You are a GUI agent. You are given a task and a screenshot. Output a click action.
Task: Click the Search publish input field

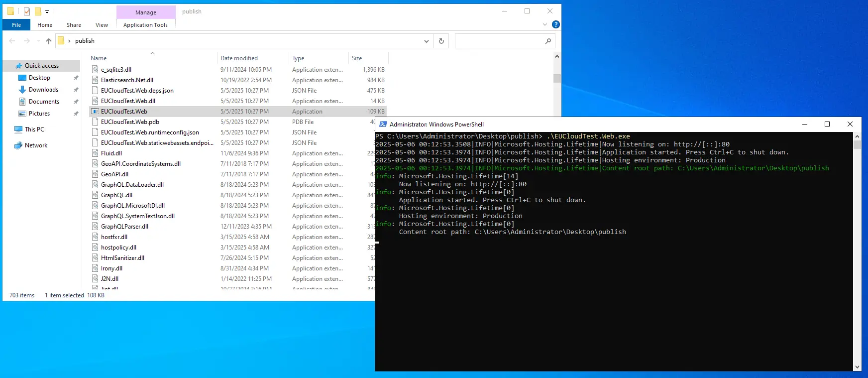point(498,41)
